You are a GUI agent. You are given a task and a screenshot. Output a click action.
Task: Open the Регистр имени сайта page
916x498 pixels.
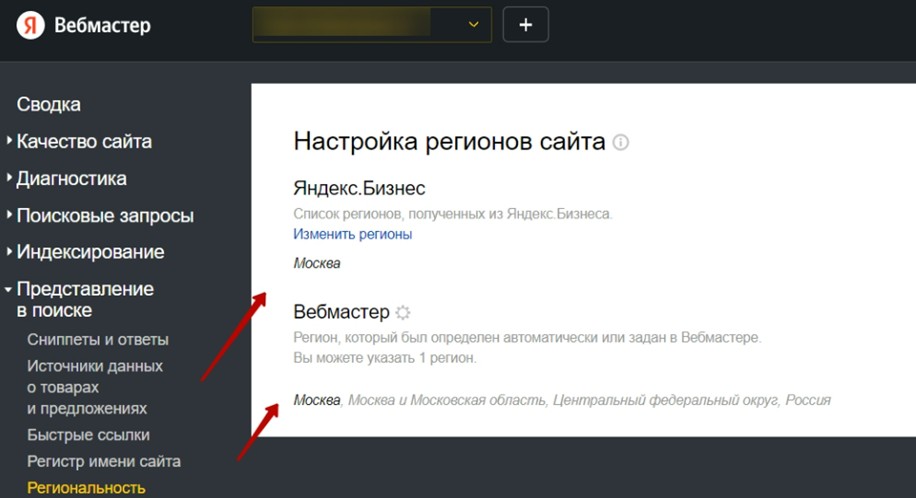point(103,461)
